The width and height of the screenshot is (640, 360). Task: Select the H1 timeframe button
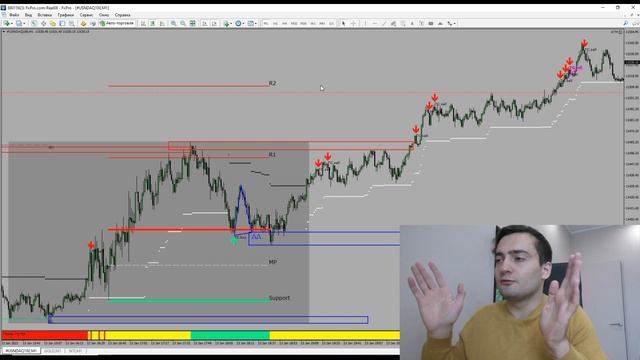[x=304, y=24]
